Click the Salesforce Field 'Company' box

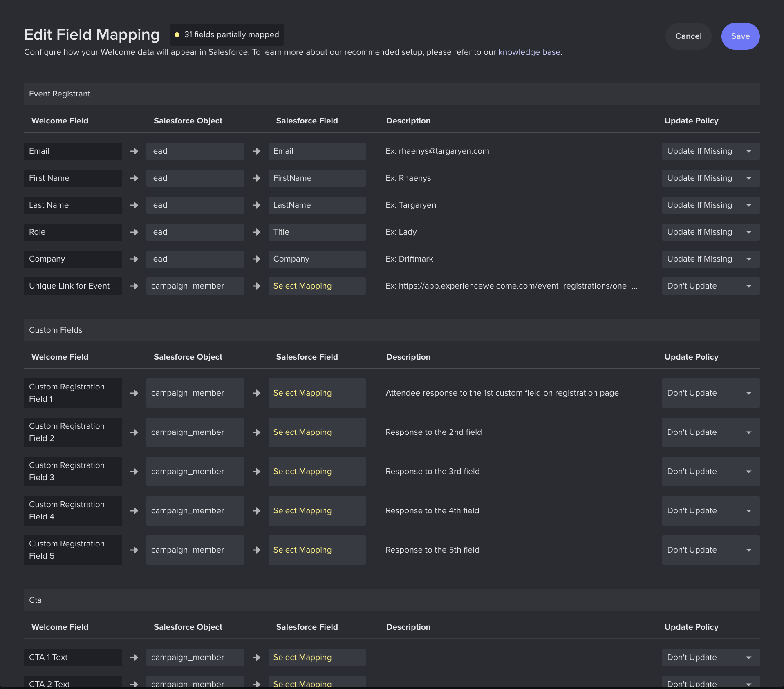(317, 259)
